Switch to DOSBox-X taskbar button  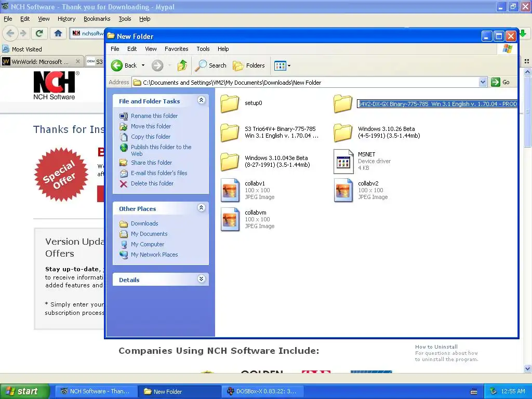[x=262, y=391]
